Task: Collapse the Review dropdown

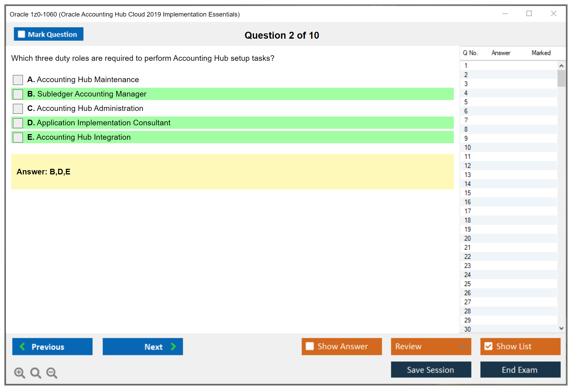Action: coord(463,346)
